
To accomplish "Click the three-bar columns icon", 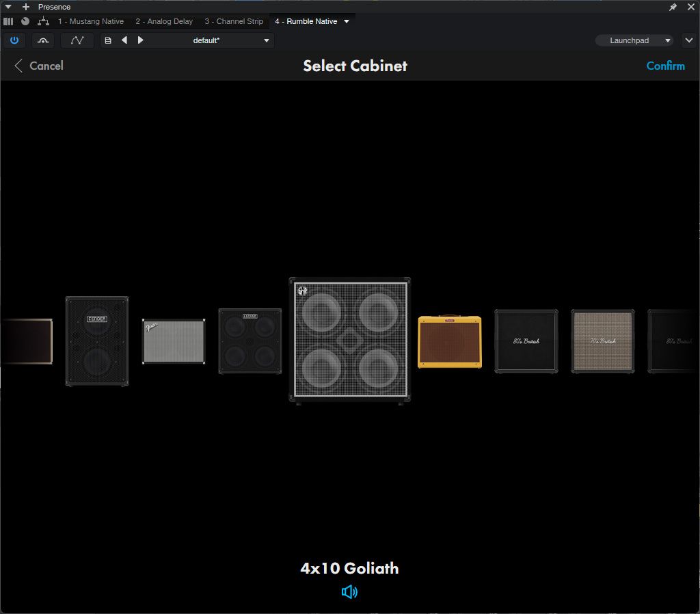I will 8,21.
